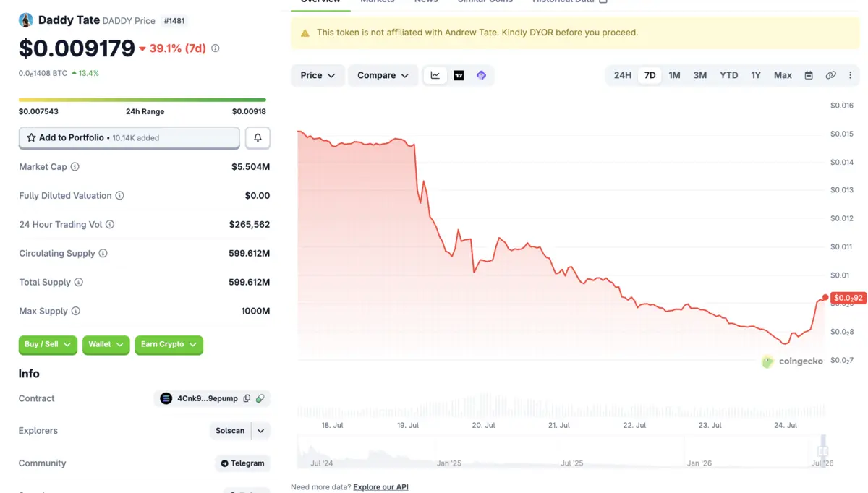This screenshot has height=493, width=868.
Task: Copy chart link icon
Action: point(830,75)
